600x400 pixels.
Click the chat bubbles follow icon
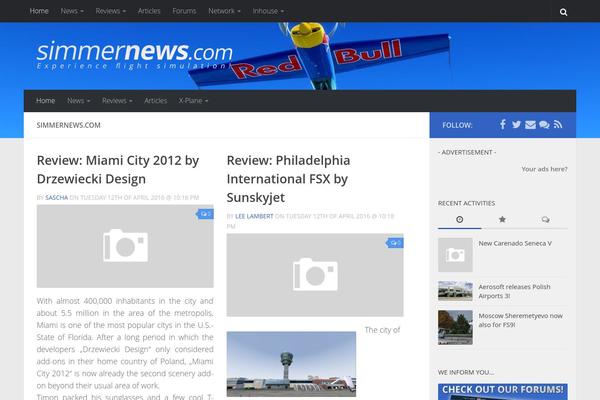pyautogui.click(x=544, y=125)
